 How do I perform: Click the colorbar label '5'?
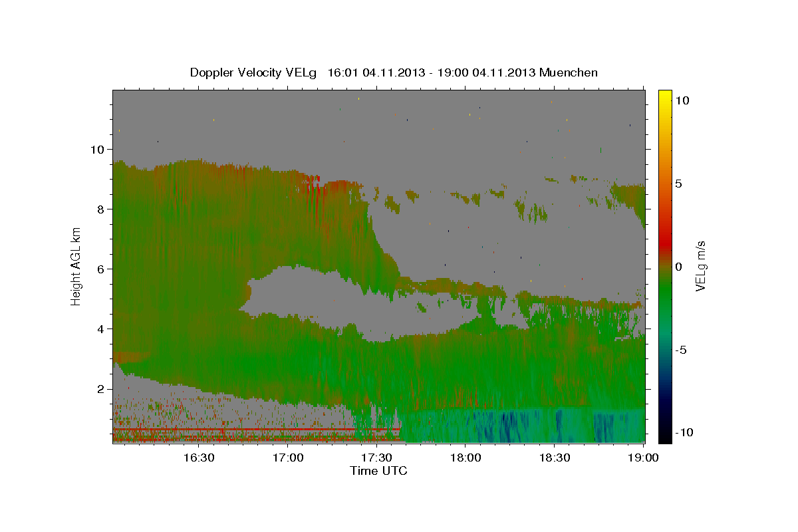tap(678, 184)
